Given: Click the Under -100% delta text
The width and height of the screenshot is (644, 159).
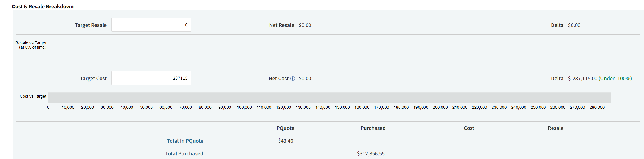Looking at the screenshot, I should [615, 79].
